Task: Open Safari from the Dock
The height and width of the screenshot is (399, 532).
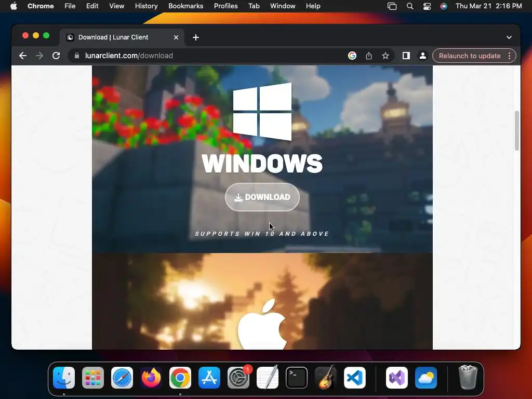Action: pyautogui.click(x=122, y=378)
